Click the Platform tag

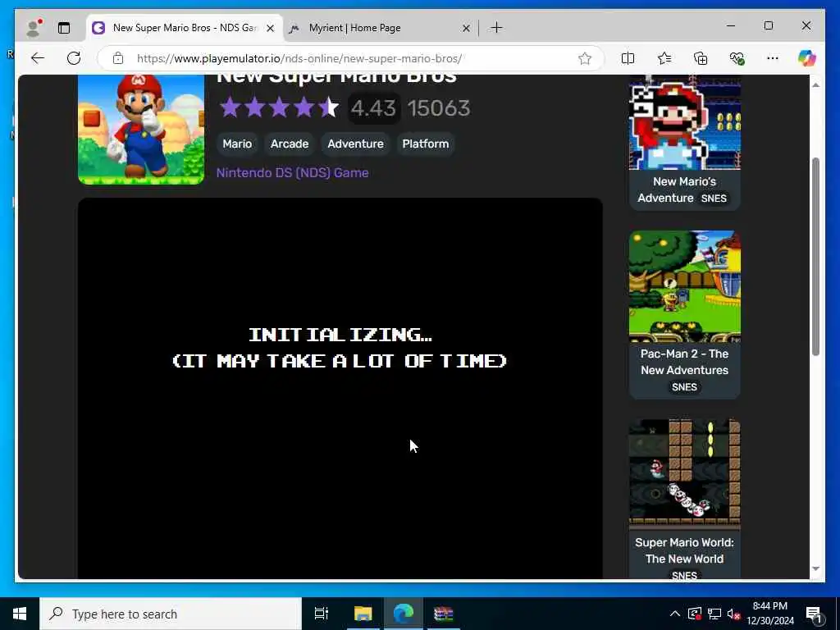point(426,144)
